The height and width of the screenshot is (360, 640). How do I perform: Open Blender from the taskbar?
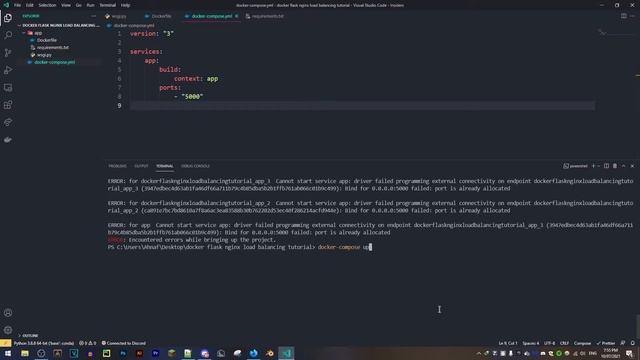[x=270, y=353]
